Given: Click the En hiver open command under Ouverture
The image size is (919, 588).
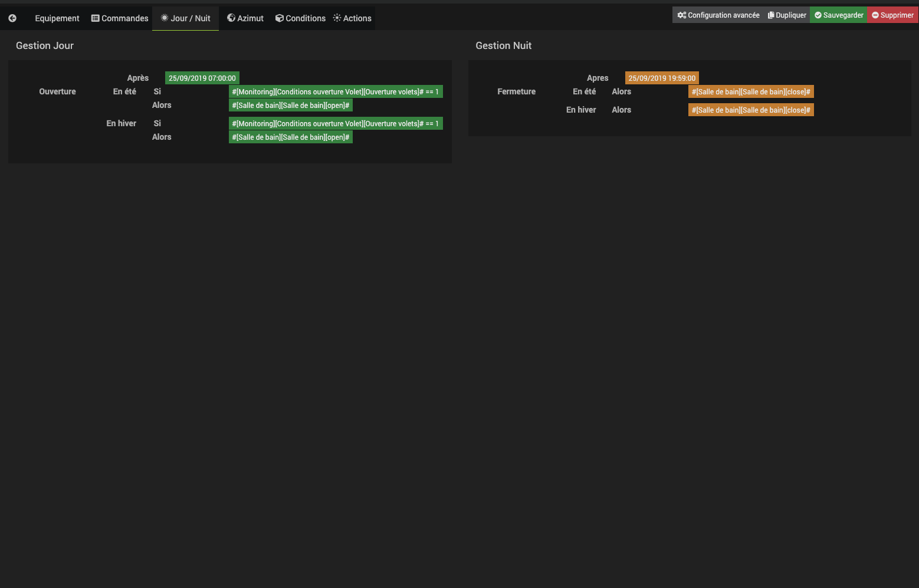Looking at the screenshot, I should [x=291, y=137].
